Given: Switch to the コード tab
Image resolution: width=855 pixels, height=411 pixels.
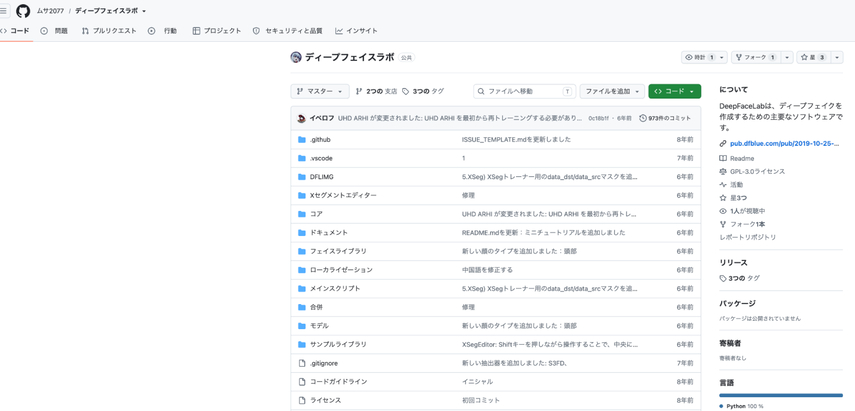Looking at the screenshot, I should [x=15, y=31].
